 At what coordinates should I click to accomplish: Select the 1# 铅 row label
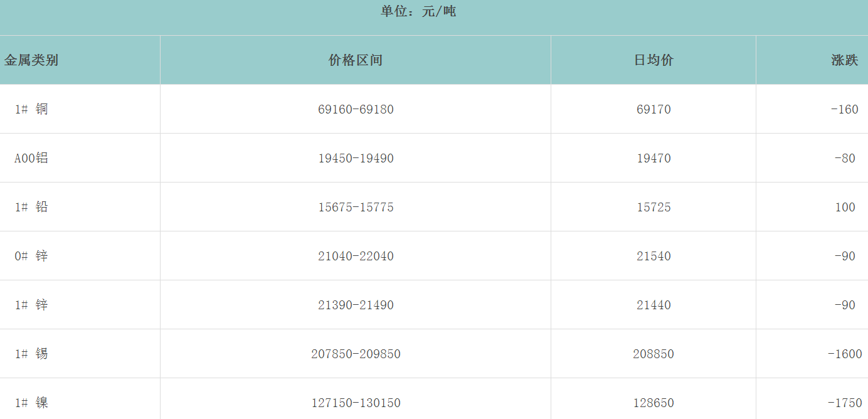[x=31, y=207]
